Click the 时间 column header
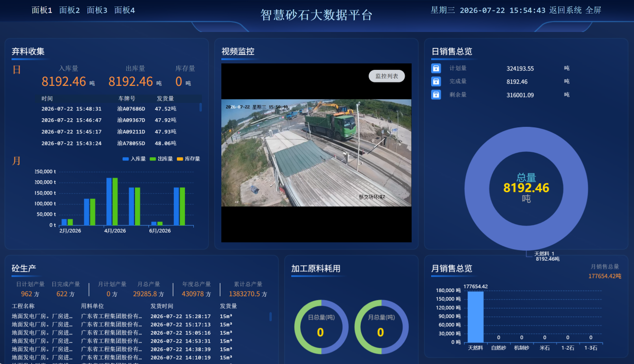 tap(47, 98)
